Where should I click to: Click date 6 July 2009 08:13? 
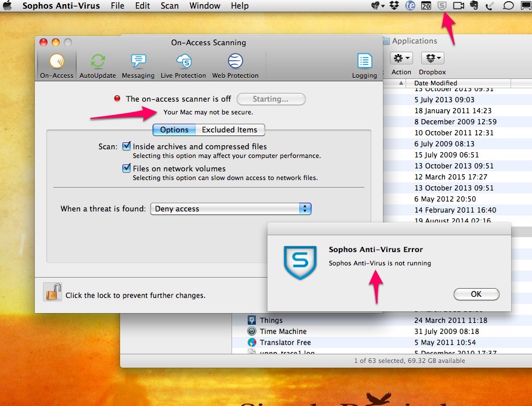[x=444, y=143]
